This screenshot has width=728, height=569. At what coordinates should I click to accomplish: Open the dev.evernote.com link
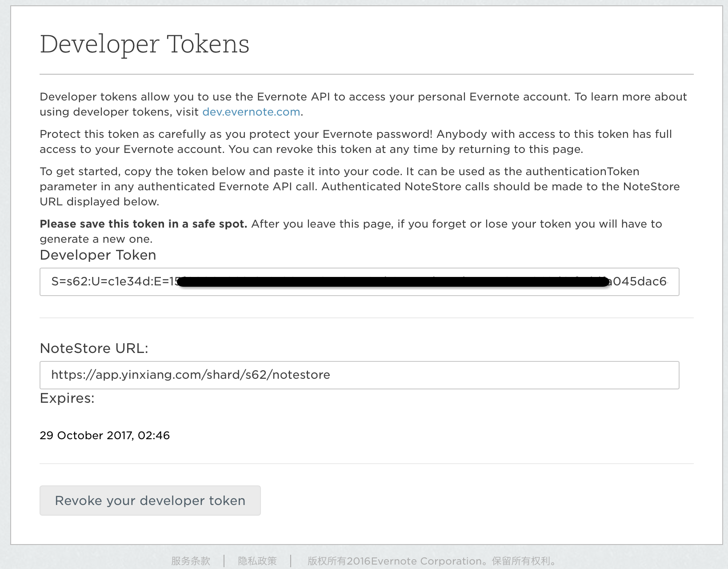coord(251,112)
